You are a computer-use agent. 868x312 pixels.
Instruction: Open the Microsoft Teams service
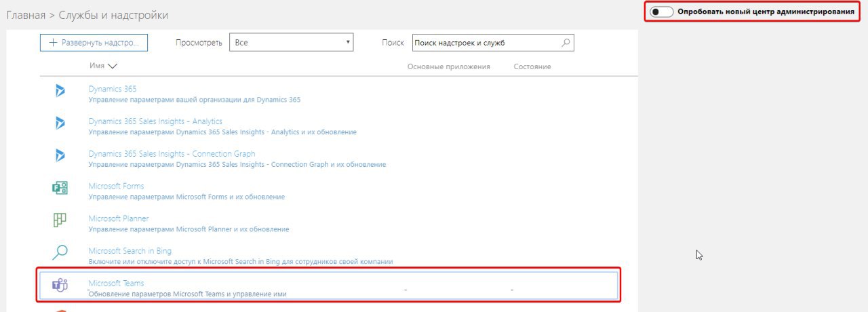(116, 283)
